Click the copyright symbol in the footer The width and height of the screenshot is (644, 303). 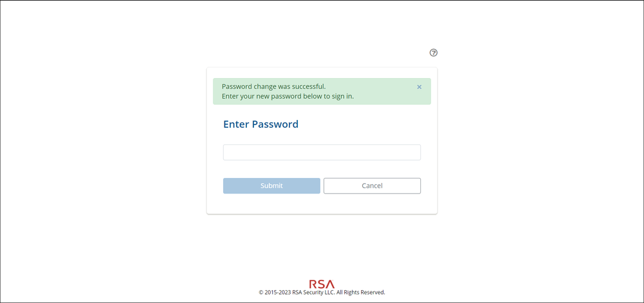coord(261,293)
